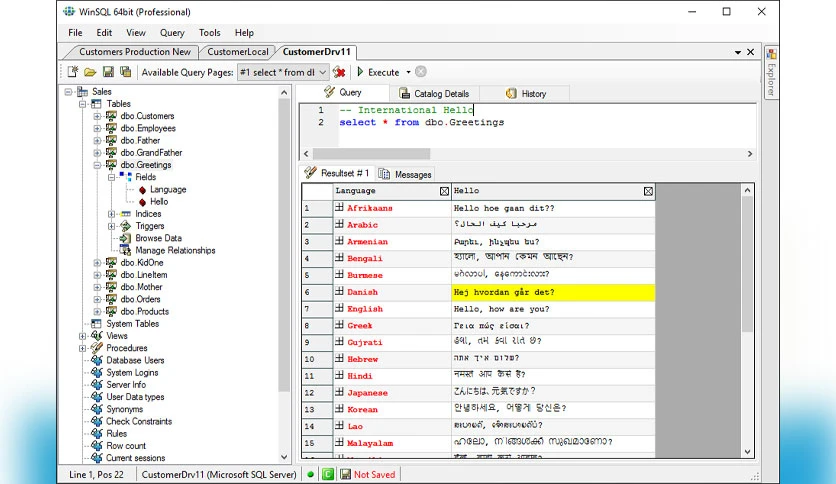Click the query editor horizontal scrollbar thumb
This screenshot has height=484, width=836.
click(371, 154)
